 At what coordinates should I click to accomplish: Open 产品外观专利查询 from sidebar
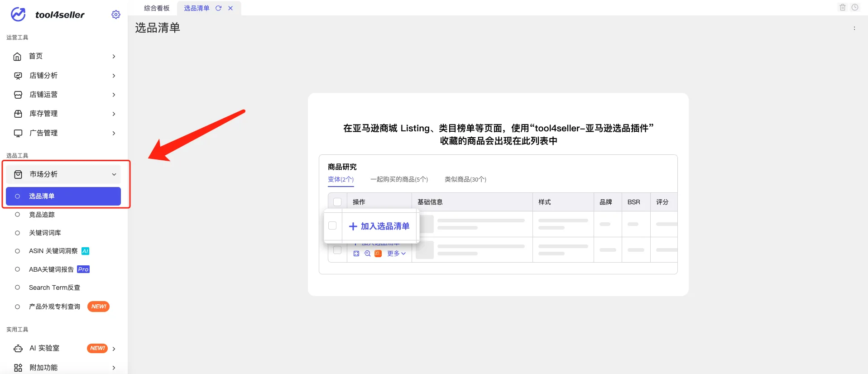coord(54,307)
